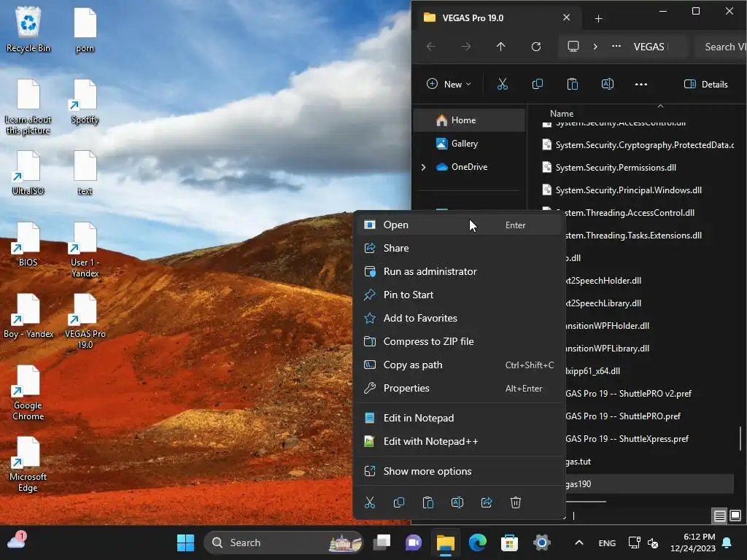This screenshot has width=747, height=560.
Task: Click the This PC monitor icon in address bar
Action: pyautogui.click(x=573, y=46)
